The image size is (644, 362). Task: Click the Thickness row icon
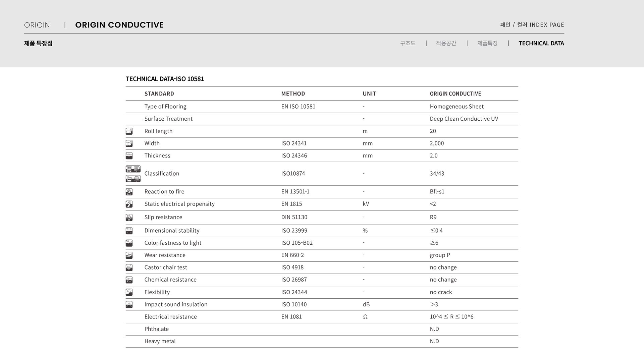coord(129,156)
